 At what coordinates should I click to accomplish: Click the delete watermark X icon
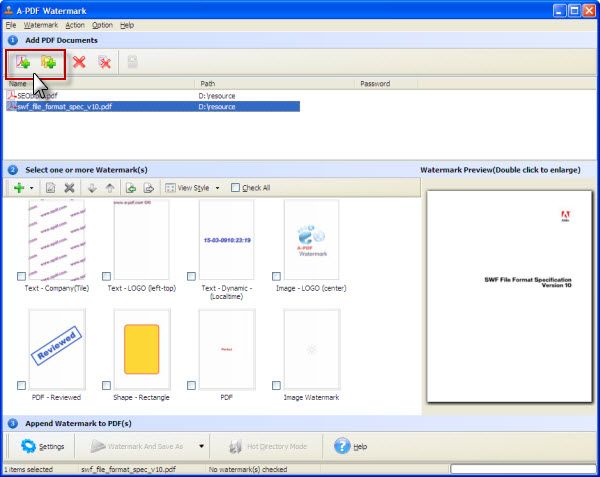[69, 187]
